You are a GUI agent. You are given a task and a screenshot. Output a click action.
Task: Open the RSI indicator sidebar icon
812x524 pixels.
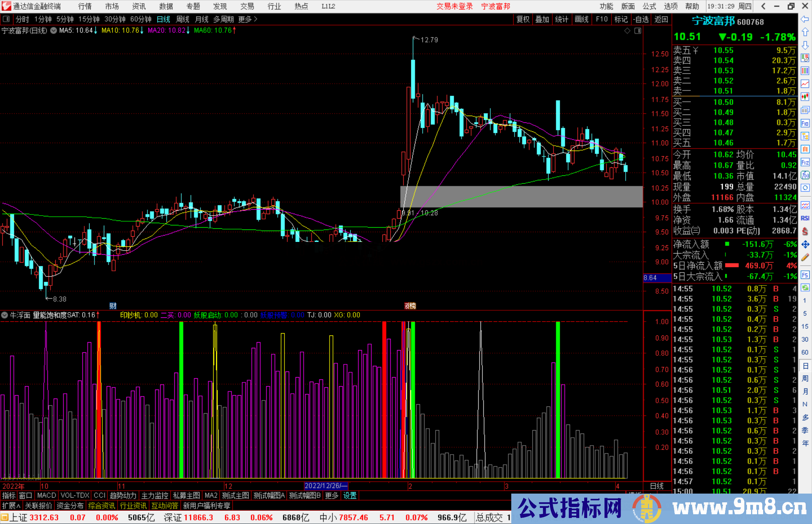click(805, 218)
